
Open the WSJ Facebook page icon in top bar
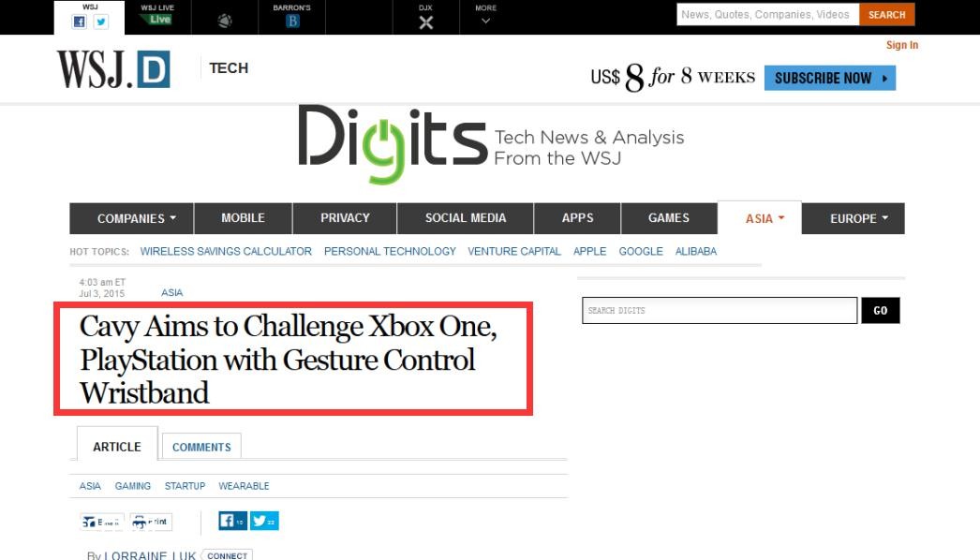tap(80, 22)
